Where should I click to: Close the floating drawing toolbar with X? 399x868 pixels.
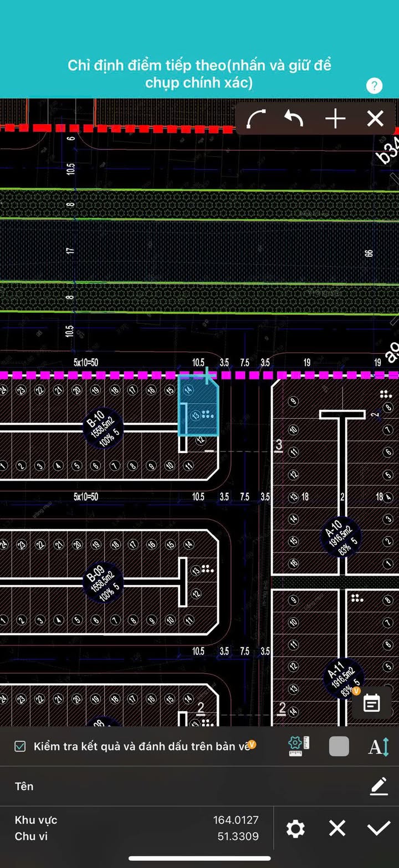(x=375, y=119)
